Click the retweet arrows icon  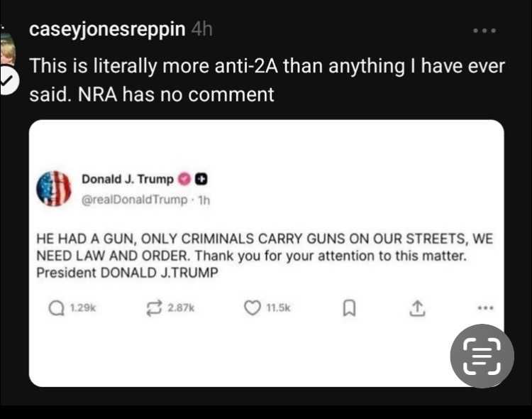click(153, 308)
